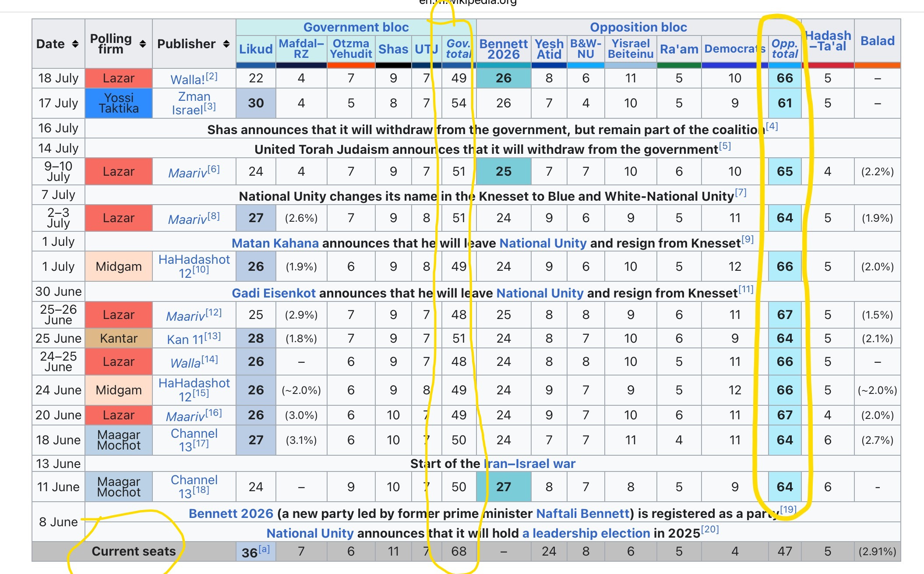This screenshot has height=574, width=924.
Task: Open Naftali Bennett article link
Action: point(582,514)
